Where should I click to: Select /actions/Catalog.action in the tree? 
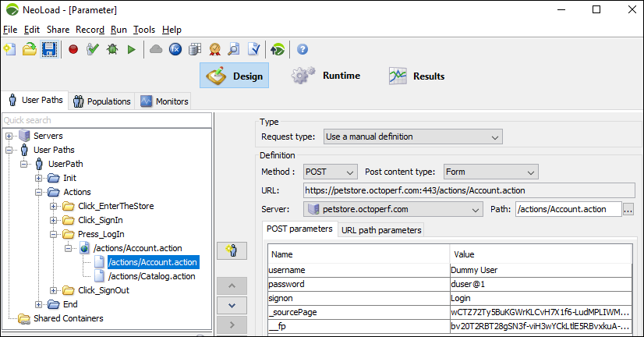(151, 276)
